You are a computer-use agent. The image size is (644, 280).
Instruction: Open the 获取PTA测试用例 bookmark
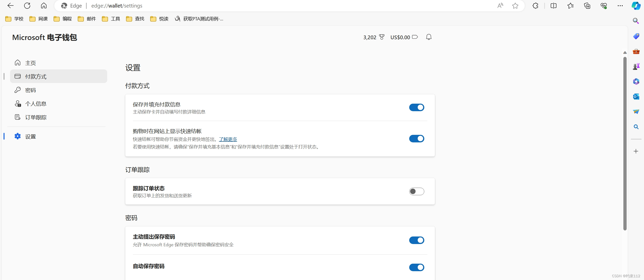pos(199,19)
